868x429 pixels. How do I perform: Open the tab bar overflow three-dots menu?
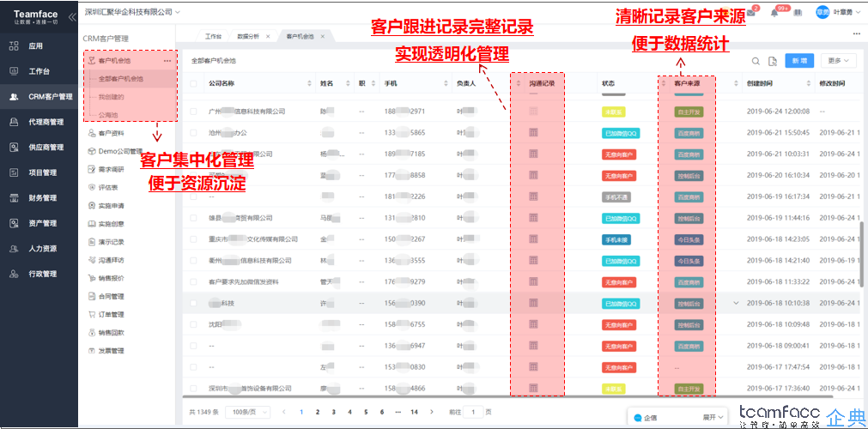point(856,34)
